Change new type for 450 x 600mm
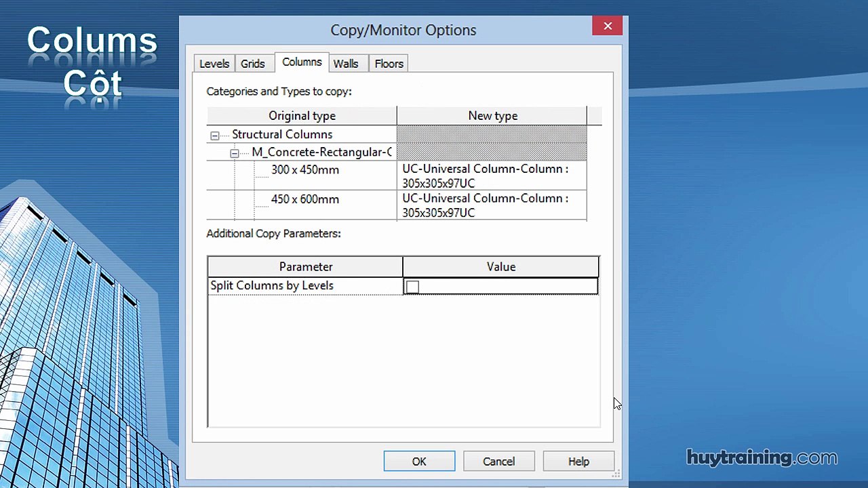The height and width of the screenshot is (488, 868). pos(492,205)
